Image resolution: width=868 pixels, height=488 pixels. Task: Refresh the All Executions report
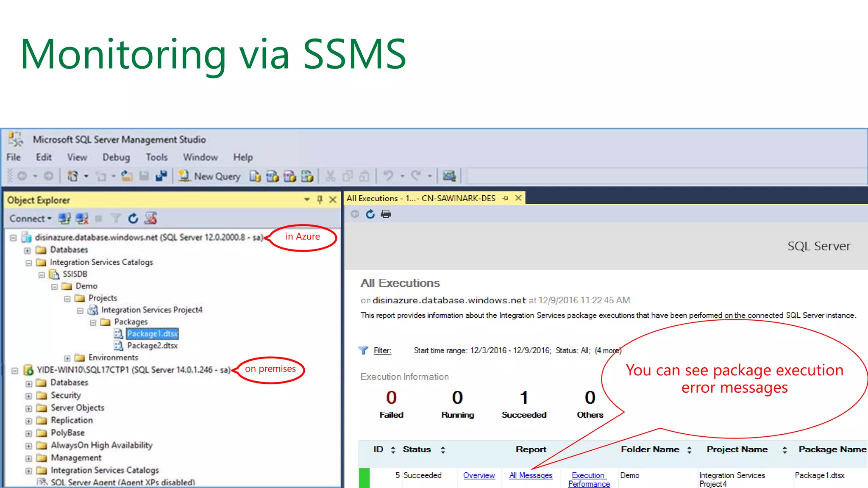[370, 214]
